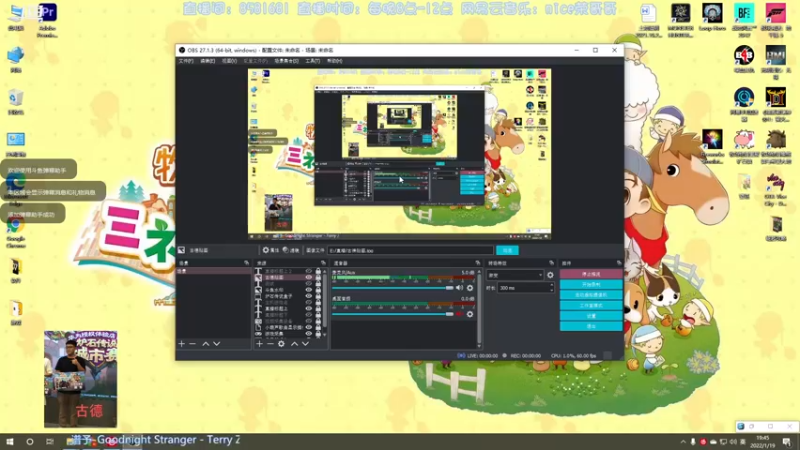Move the scene down in Scenes panel
Viewport: 800px width, 450px height.
(217, 344)
